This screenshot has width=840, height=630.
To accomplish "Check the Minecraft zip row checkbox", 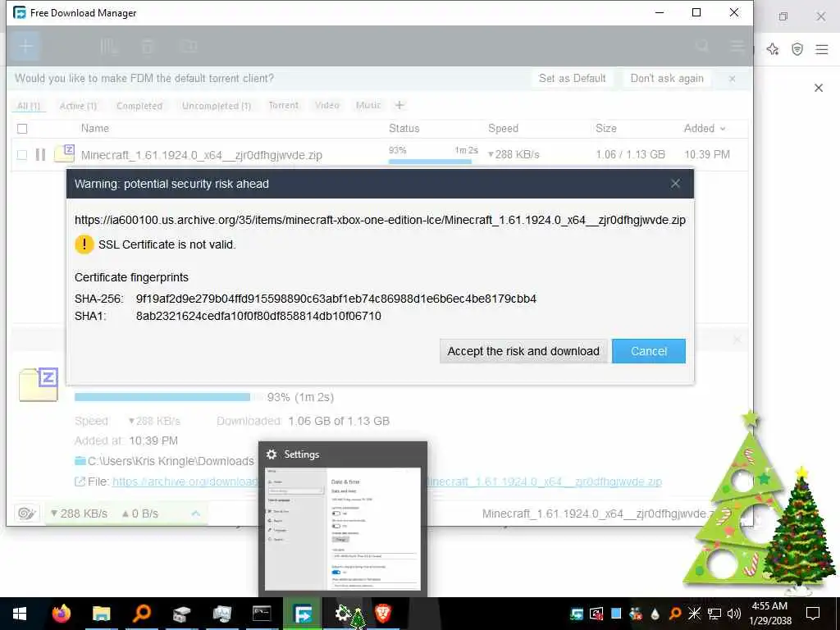I will coord(22,155).
